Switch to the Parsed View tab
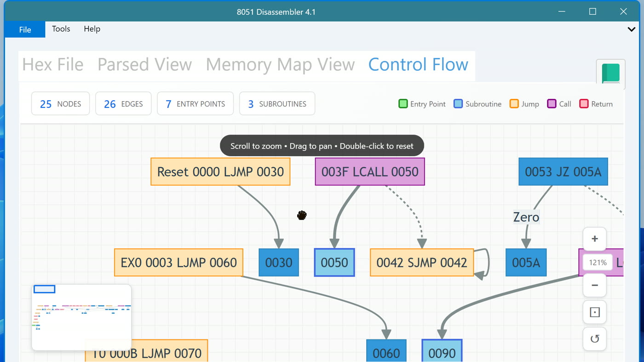This screenshot has width=644, height=362. pos(144,64)
